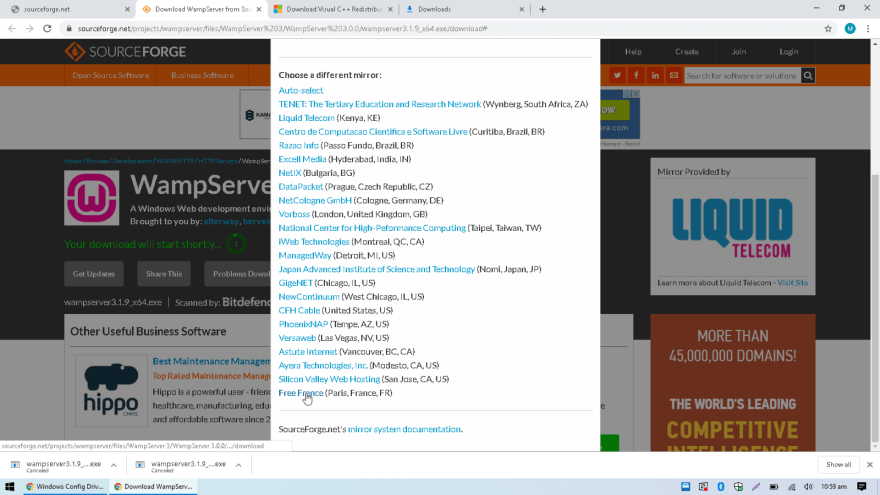880x495 pixels.
Task: Close the sourceforge.net tab
Action: coord(127,9)
